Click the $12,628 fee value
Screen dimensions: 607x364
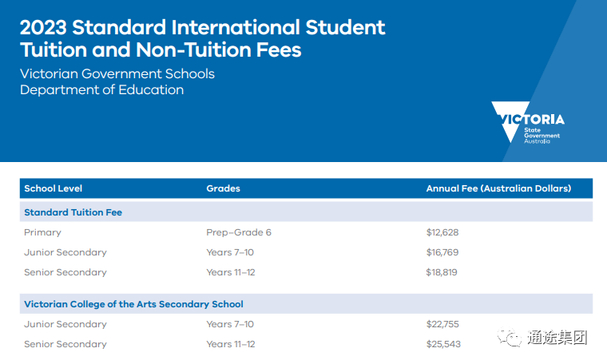[x=442, y=232]
